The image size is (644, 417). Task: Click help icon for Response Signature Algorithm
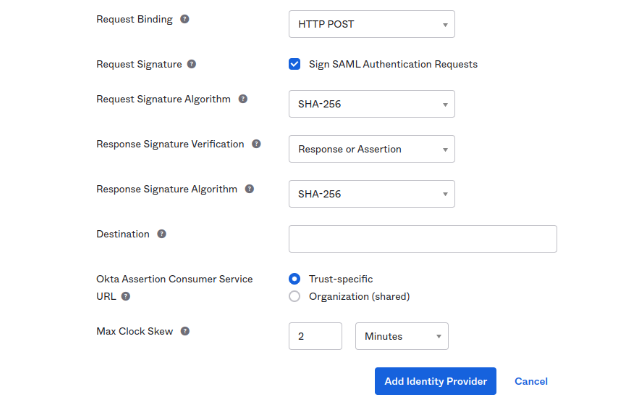point(249,189)
